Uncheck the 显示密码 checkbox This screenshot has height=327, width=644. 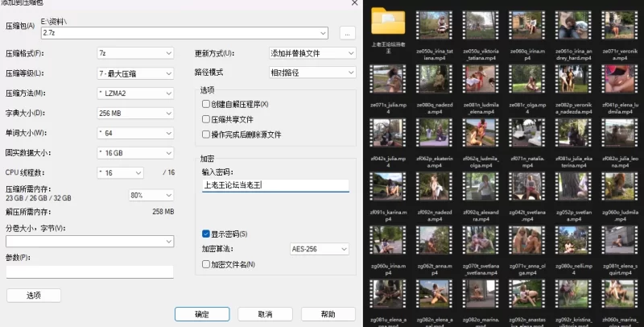pos(206,234)
